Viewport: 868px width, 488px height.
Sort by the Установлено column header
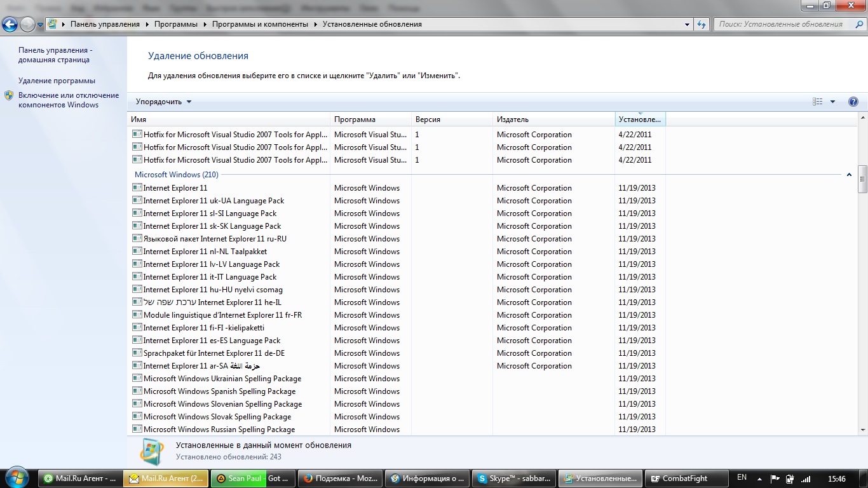tap(640, 119)
